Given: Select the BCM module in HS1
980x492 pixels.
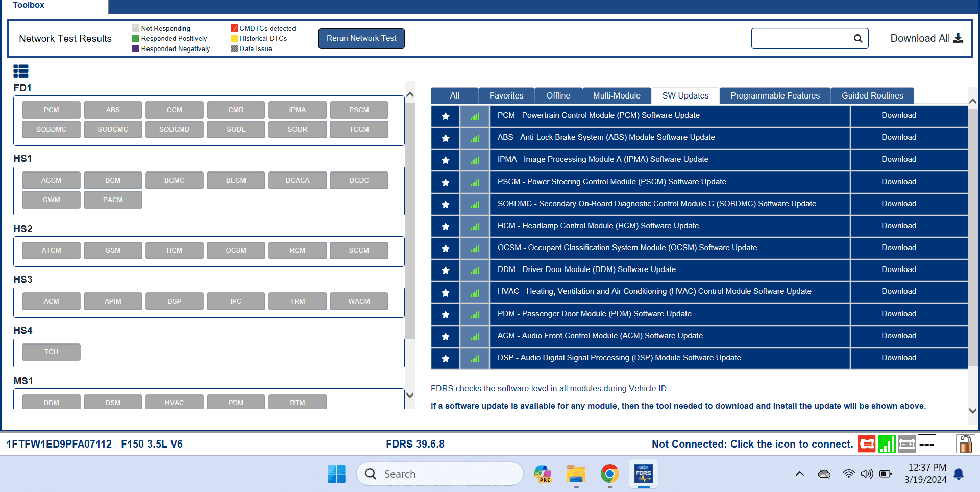Looking at the screenshot, I should click(x=113, y=180).
